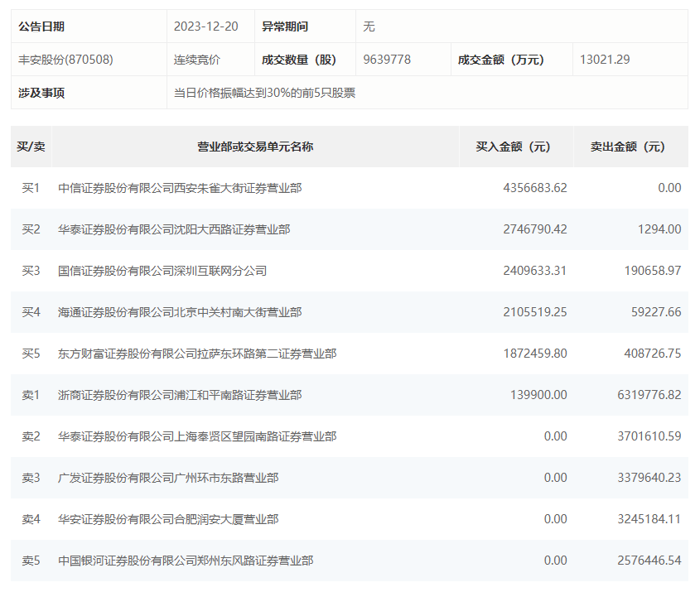Click the 卖出金额(元) column header
The height and width of the screenshot is (592, 700).
click(628, 147)
